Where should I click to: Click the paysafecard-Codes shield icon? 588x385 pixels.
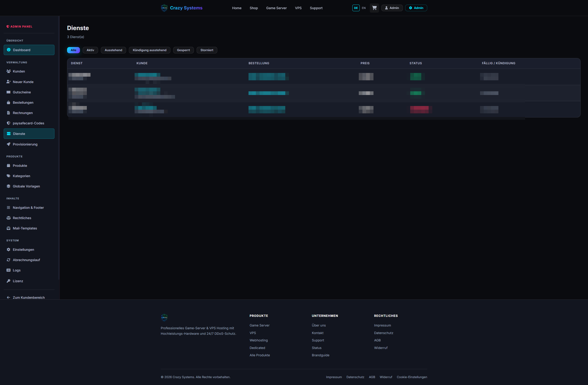pyautogui.click(x=8, y=123)
